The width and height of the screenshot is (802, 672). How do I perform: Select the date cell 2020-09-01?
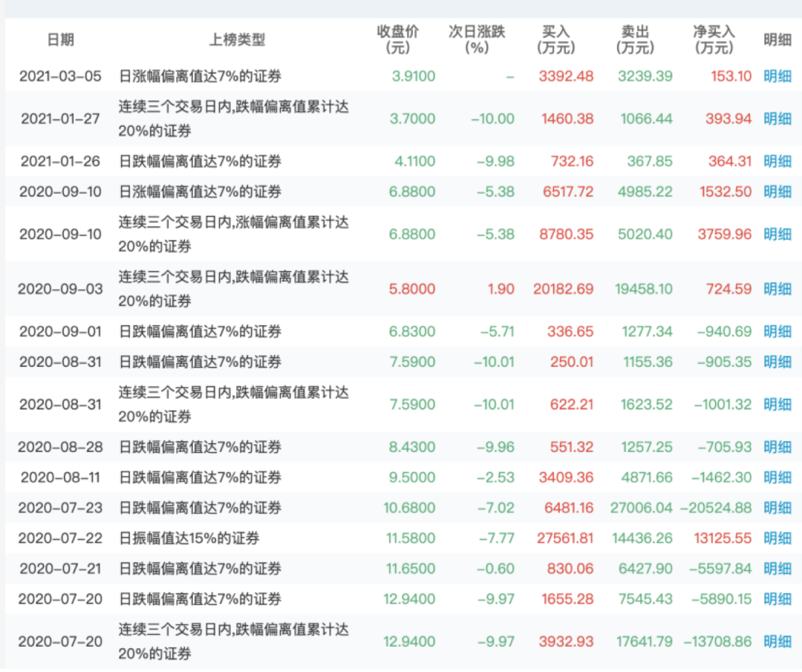60,331
